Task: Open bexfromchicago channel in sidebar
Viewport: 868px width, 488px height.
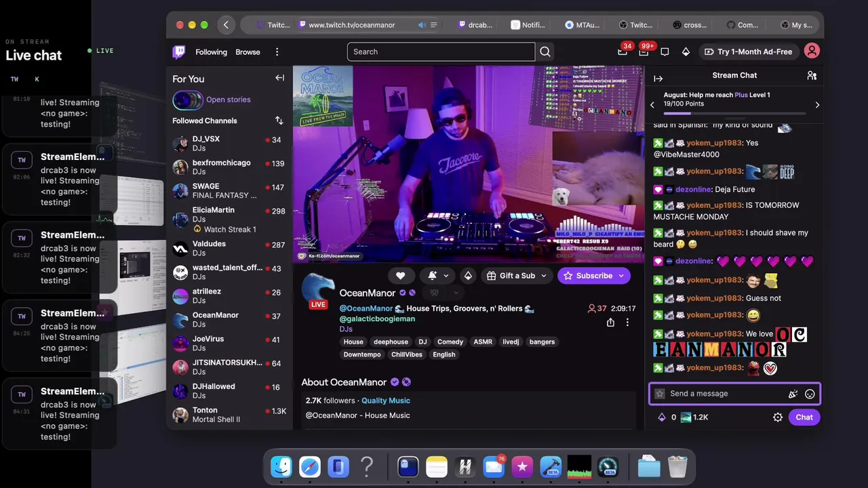Action: (x=229, y=167)
